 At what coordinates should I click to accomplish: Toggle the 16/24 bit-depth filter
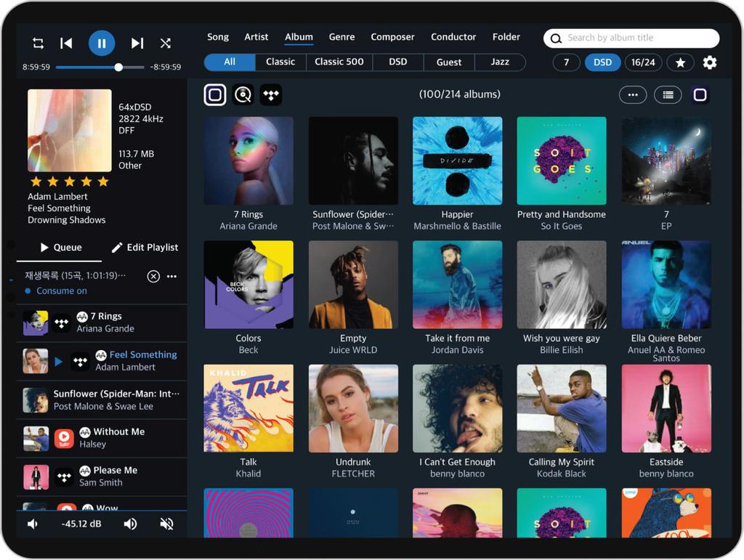[x=643, y=62]
